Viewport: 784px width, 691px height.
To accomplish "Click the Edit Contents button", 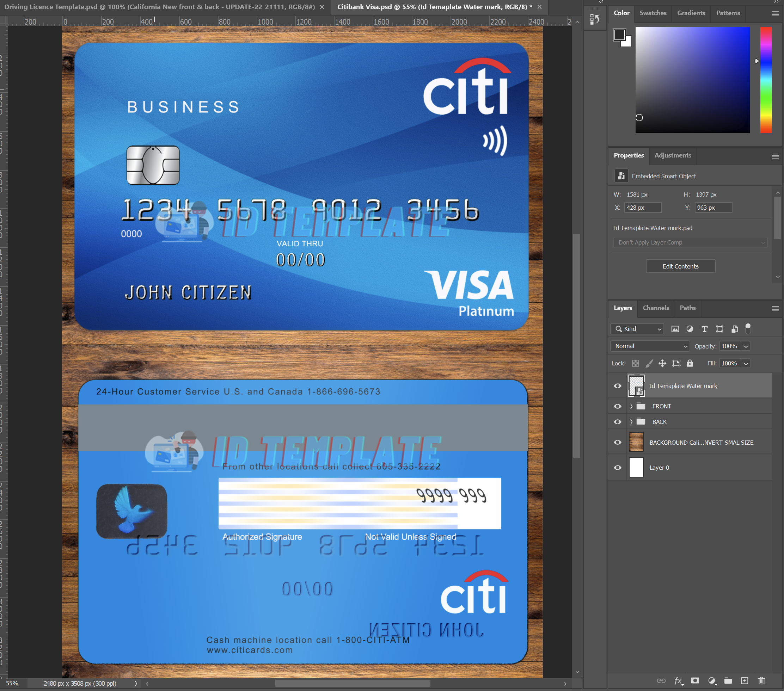I will (x=680, y=266).
